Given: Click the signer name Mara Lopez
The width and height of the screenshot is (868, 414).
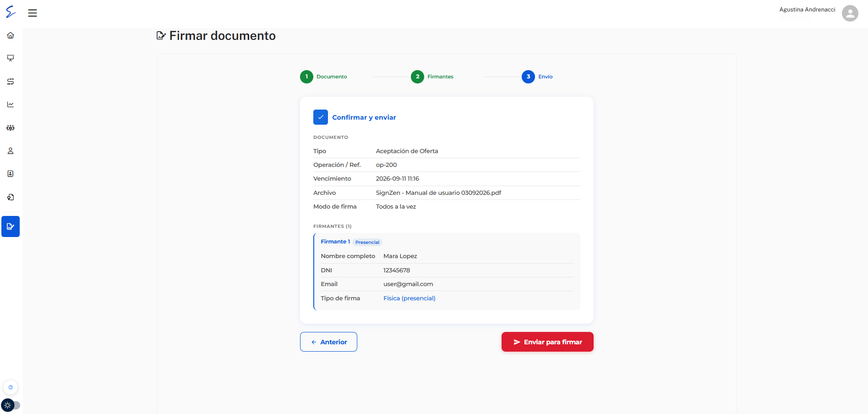Looking at the screenshot, I should coord(400,256).
